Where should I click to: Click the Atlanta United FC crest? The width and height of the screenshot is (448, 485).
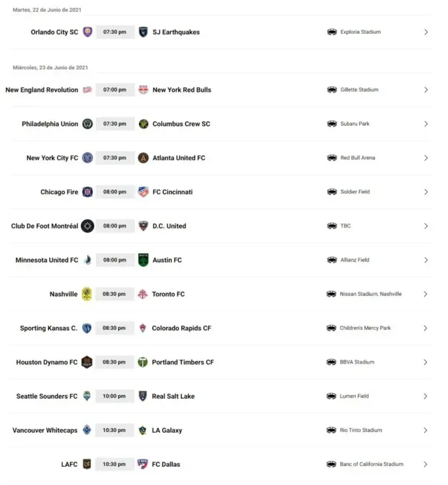(143, 158)
